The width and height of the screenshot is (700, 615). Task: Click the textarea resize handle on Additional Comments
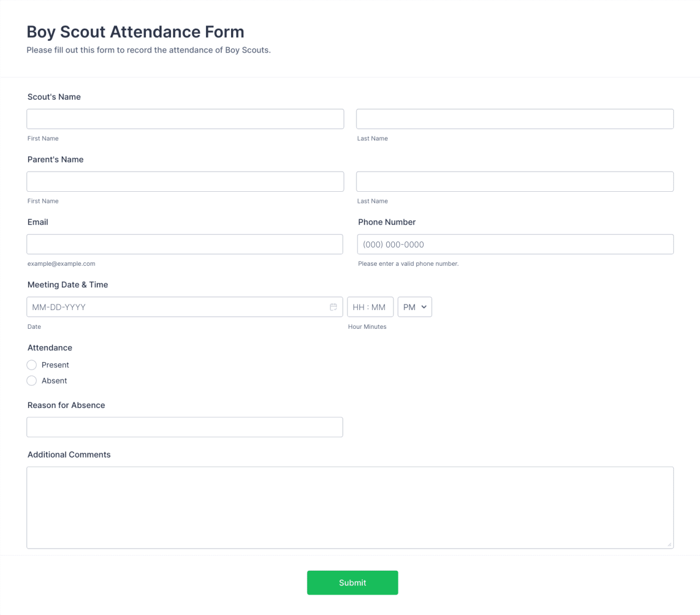[669, 544]
